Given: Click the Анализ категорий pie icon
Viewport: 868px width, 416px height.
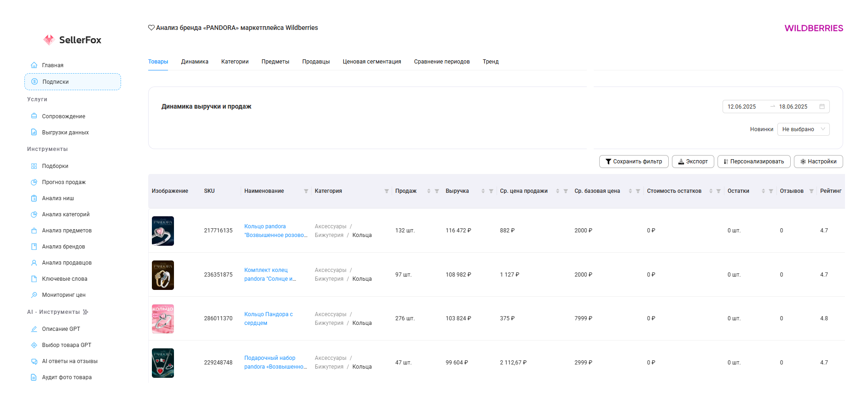Looking at the screenshot, I should click(34, 214).
